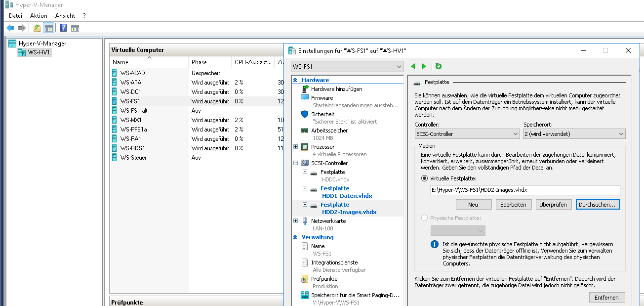Select the WS-RDS1 row

pyautogui.click(x=198, y=148)
